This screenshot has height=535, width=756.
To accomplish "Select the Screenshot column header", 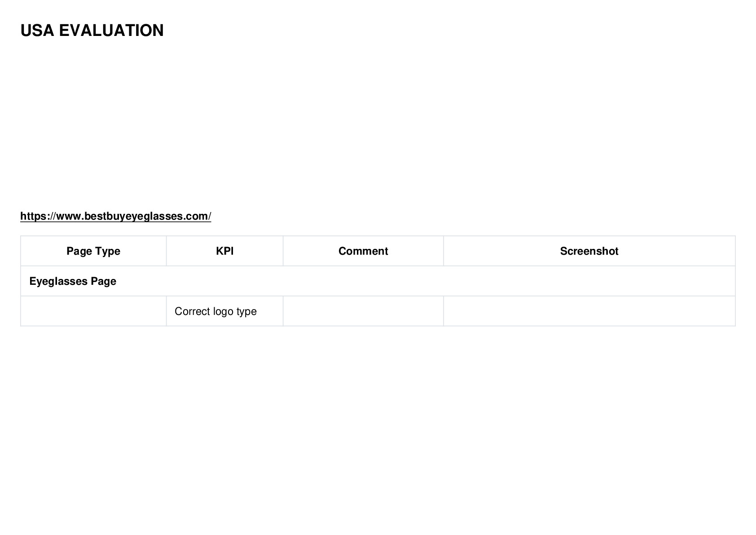I will (589, 251).
